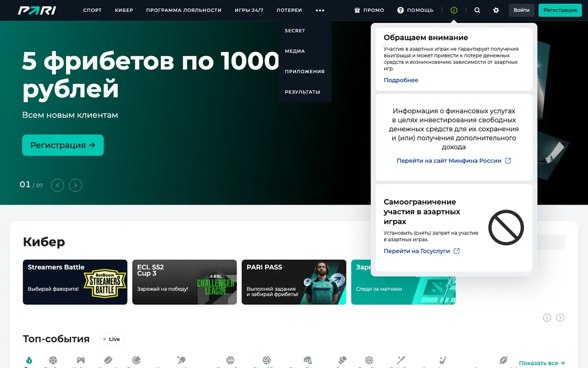Click the header Регистрация button
Screen dimensions: 588x368
point(560,10)
